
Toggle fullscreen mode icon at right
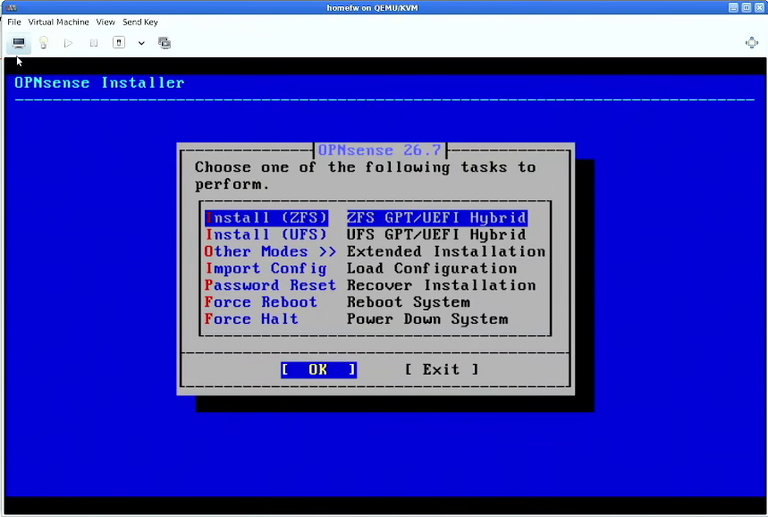[751, 43]
